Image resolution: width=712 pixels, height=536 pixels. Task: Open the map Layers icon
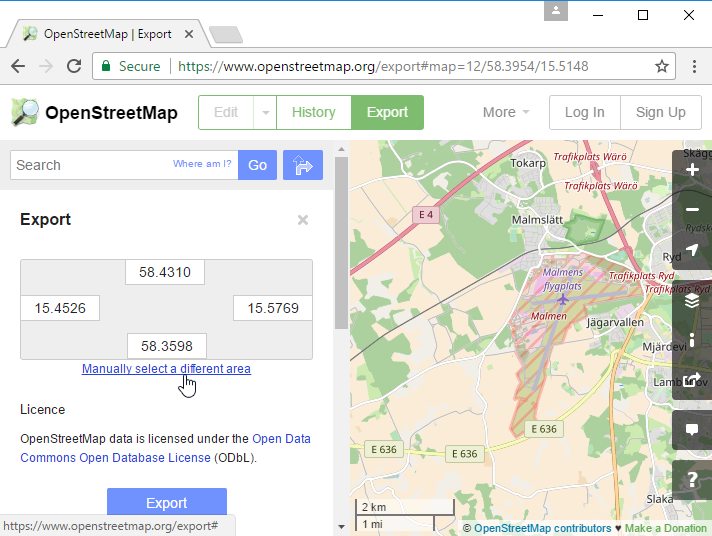pos(692,300)
